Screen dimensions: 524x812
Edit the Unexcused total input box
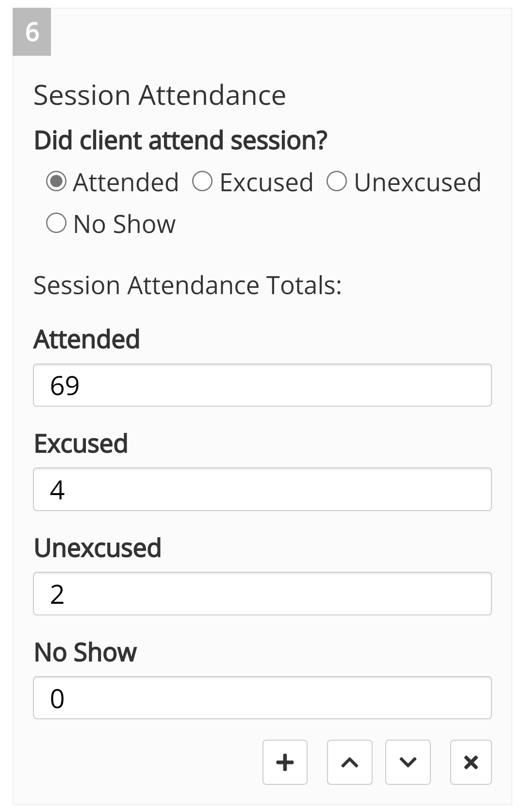tap(262, 594)
